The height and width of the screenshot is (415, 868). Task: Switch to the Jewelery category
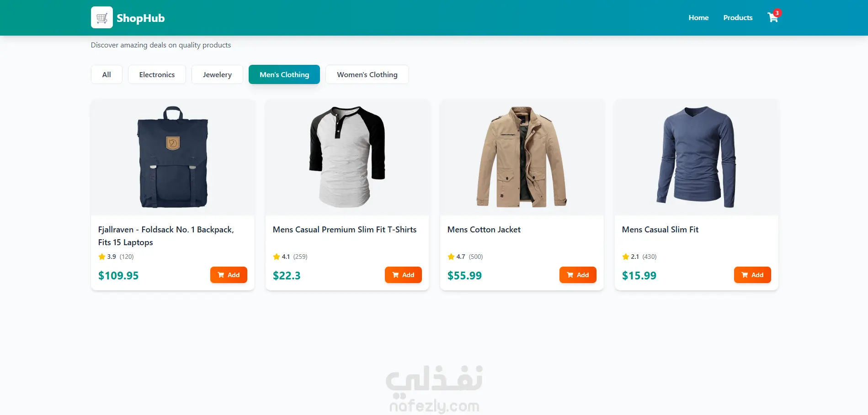pyautogui.click(x=217, y=74)
